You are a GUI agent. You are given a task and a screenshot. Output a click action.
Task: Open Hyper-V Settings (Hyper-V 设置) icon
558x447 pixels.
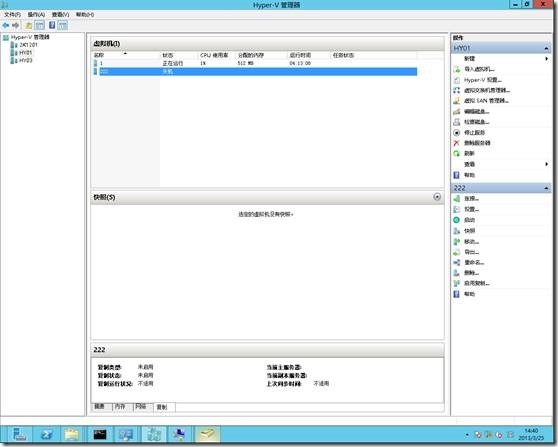click(457, 80)
